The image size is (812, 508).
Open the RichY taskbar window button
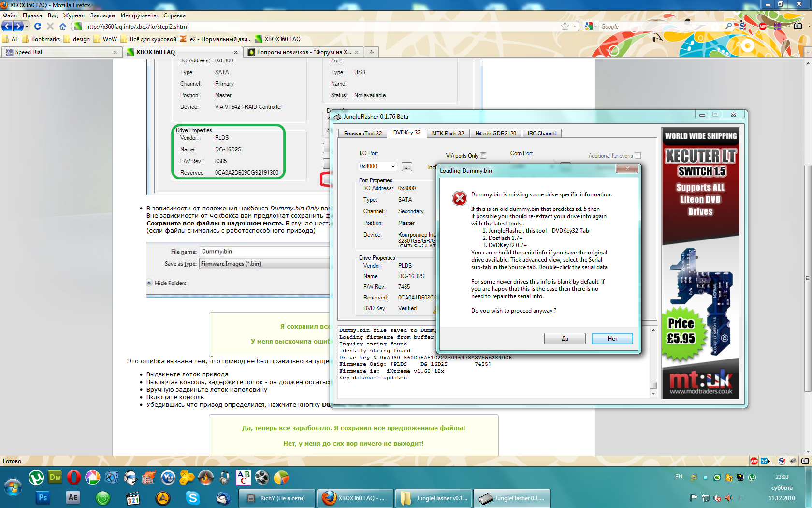(x=277, y=498)
